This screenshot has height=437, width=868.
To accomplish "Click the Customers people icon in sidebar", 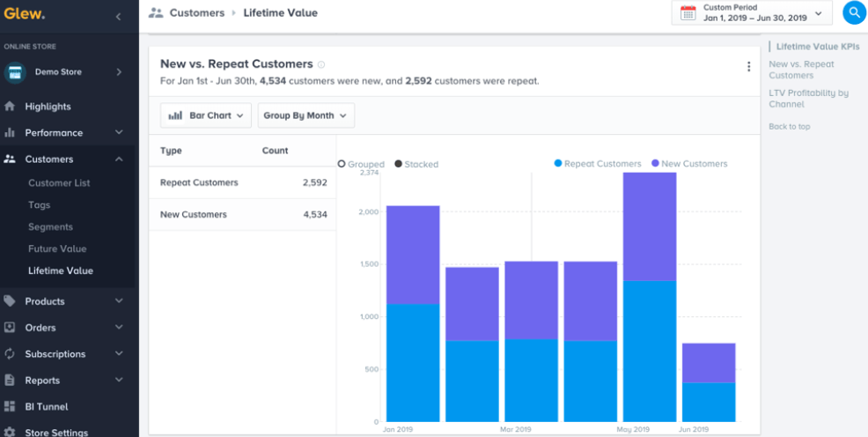I will pos(10,159).
